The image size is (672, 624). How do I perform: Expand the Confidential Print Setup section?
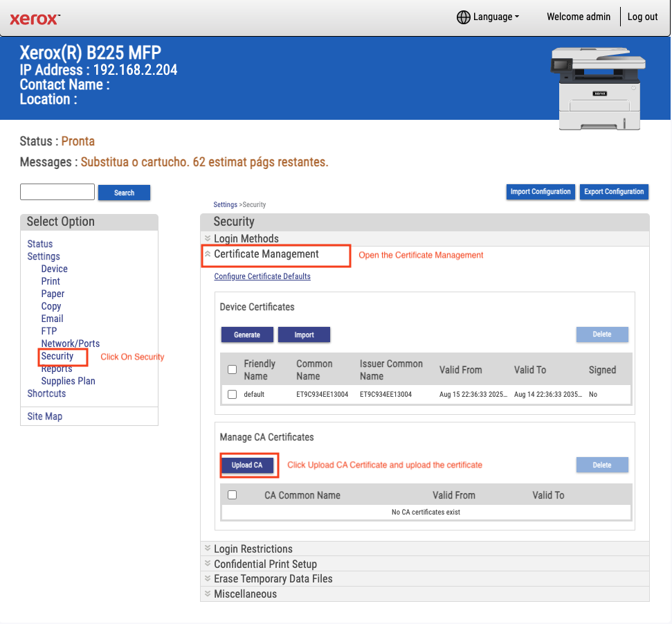click(265, 564)
